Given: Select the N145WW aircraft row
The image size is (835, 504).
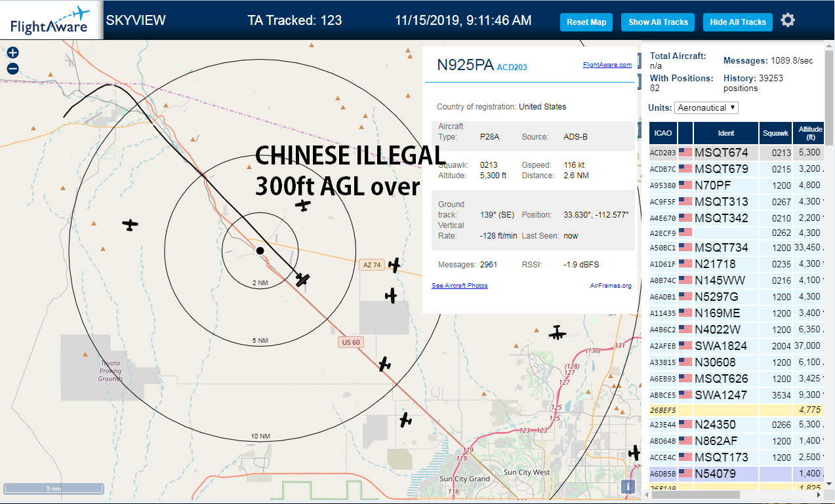Looking at the screenshot, I should [x=737, y=280].
